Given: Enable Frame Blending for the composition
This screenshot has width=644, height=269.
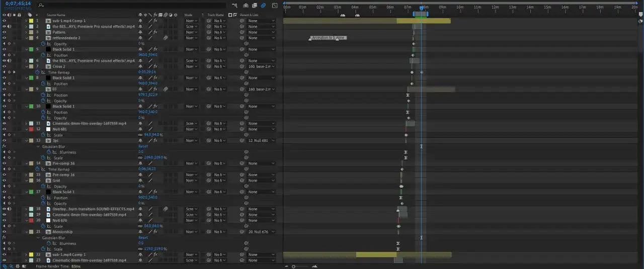Looking at the screenshot, I should coord(254,6).
